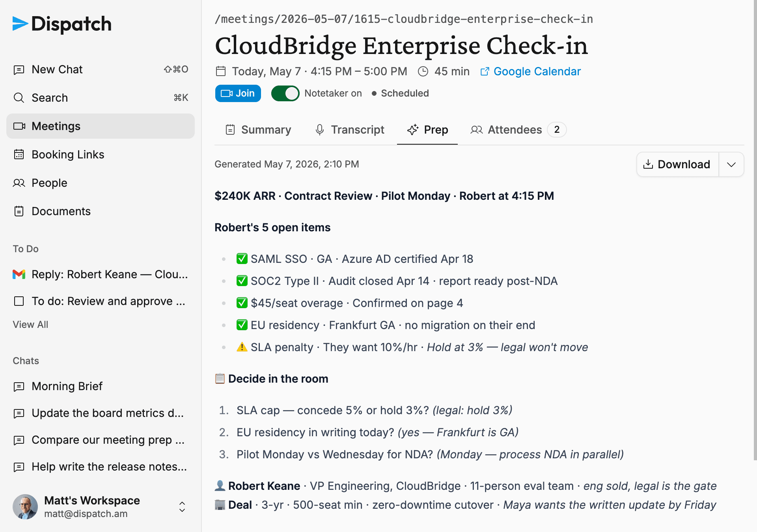The height and width of the screenshot is (532, 757).
Task: Click the Meetings camera icon in sidebar
Action: coord(19,126)
